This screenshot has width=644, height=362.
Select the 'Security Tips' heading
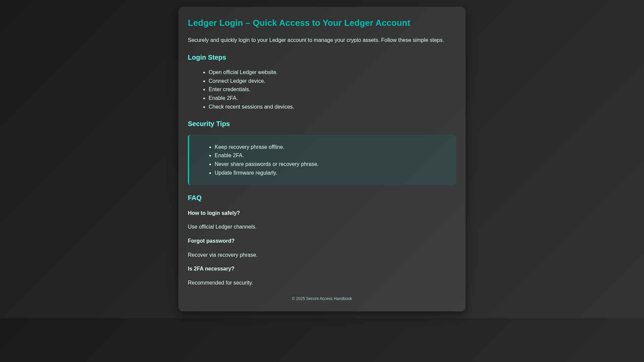[209, 124]
